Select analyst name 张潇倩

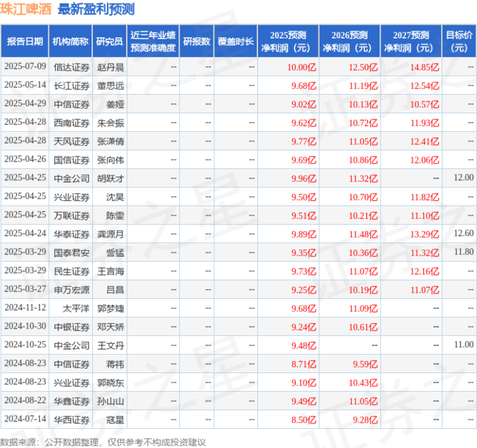110,141
